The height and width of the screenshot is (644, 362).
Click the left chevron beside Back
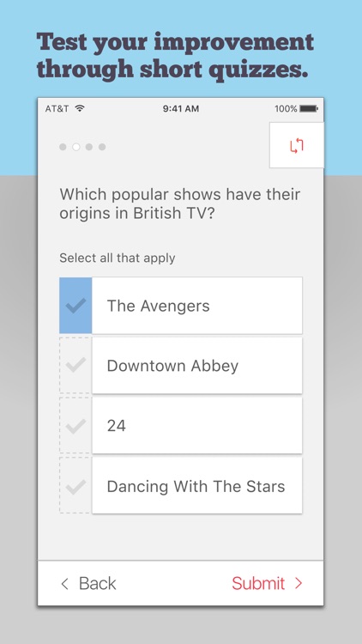64,584
